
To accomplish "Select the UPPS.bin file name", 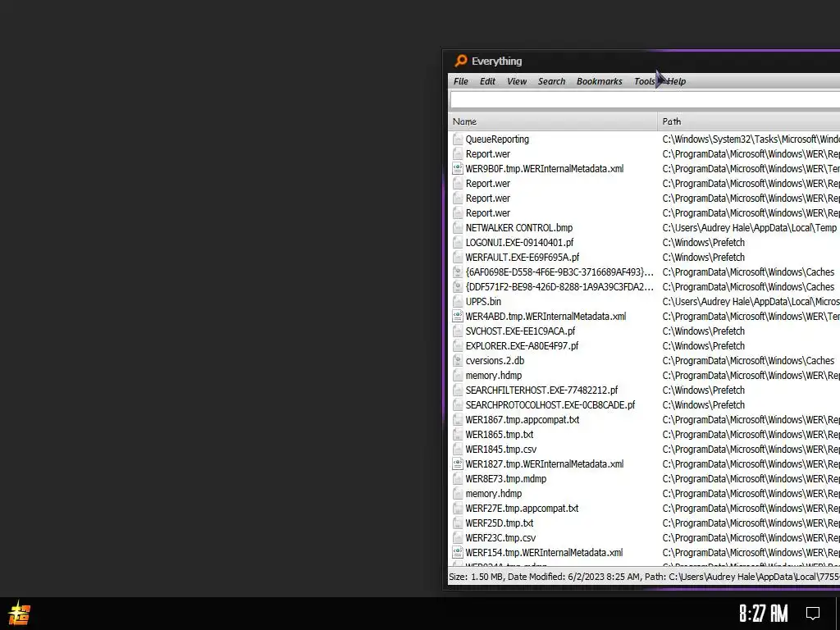I will click(483, 302).
